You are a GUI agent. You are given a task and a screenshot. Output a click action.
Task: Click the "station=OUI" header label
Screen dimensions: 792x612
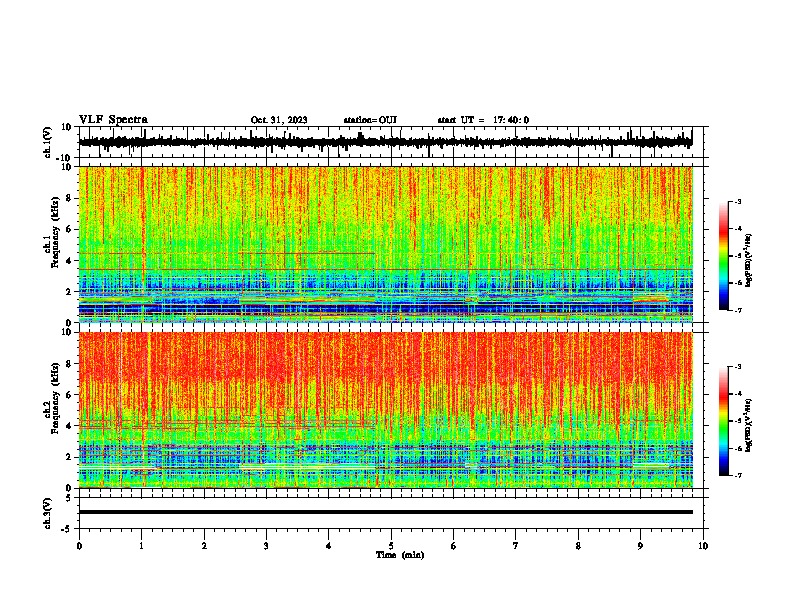point(370,120)
